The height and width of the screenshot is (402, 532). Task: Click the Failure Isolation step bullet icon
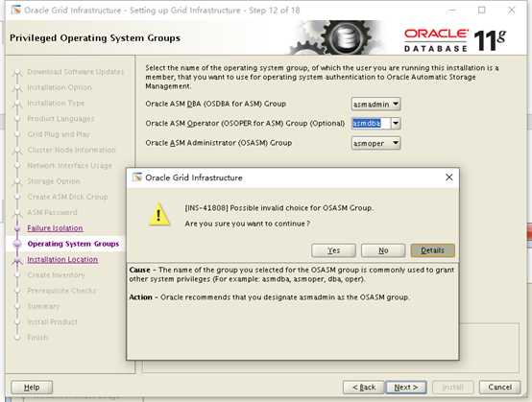tap(17, 228)
